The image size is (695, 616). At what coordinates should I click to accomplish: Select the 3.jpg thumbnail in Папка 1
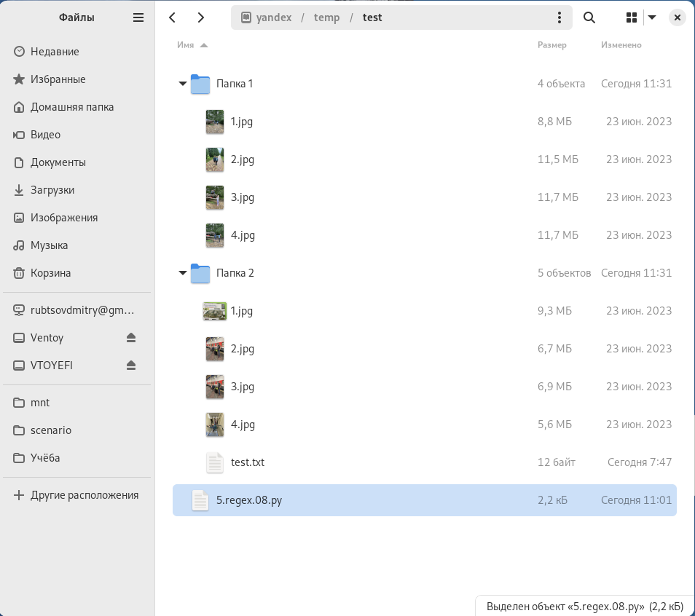point(215,197)
